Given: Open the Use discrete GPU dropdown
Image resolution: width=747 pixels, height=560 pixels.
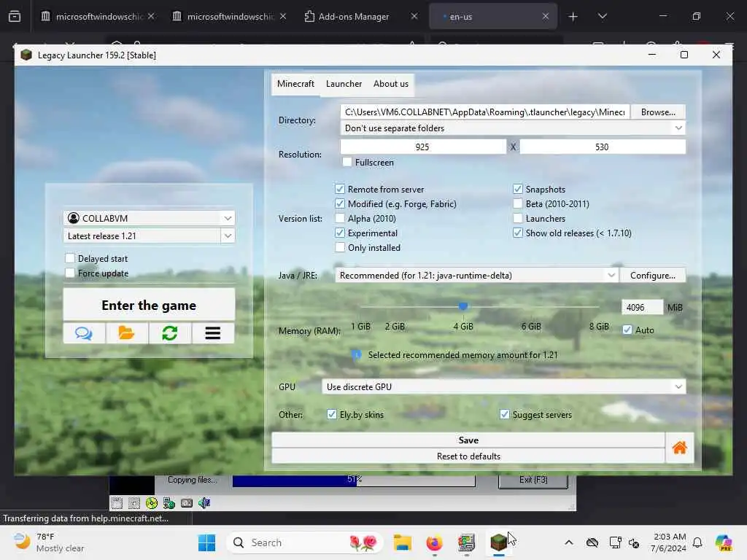Looking at the screenshot, I should point(503,386).
